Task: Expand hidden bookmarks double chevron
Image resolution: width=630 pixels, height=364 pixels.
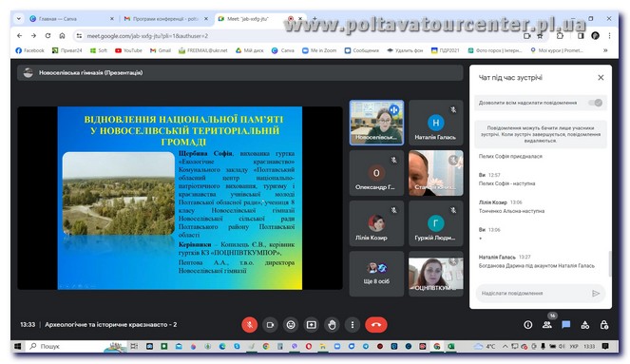Action: pyautogui.click(x=605, y=50)
